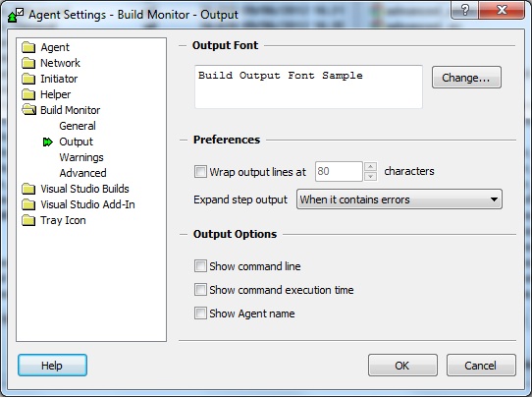
Task: Open the Helper folder icon
Action: coord(28,94)
